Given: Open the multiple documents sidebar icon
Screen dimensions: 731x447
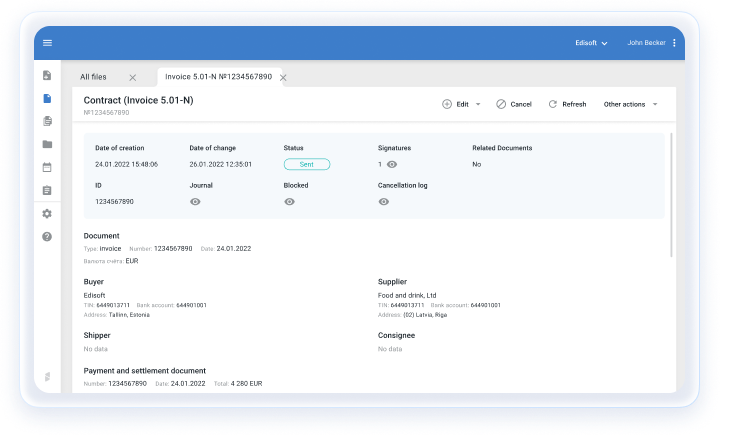Looking at the screenshot, I should [x=47, y=121].
